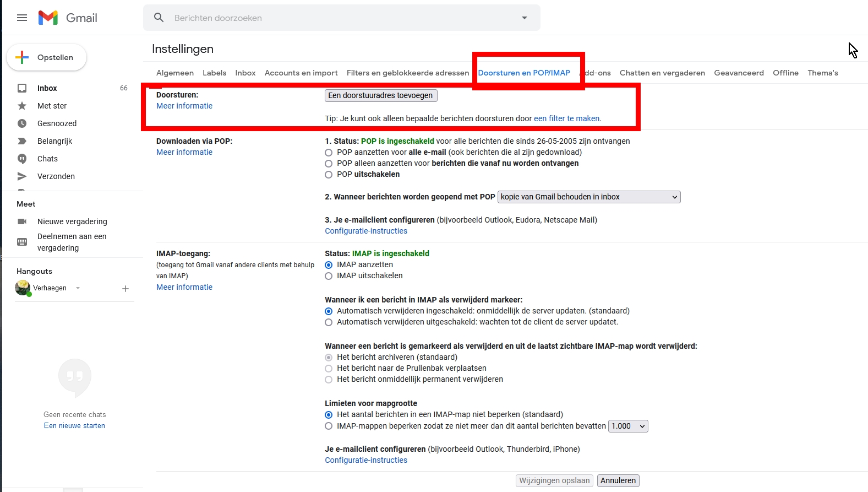The width and height of the screenshot is (868, 492).
Task: Open the Gesnoozed folder
Action: [57, 123]
